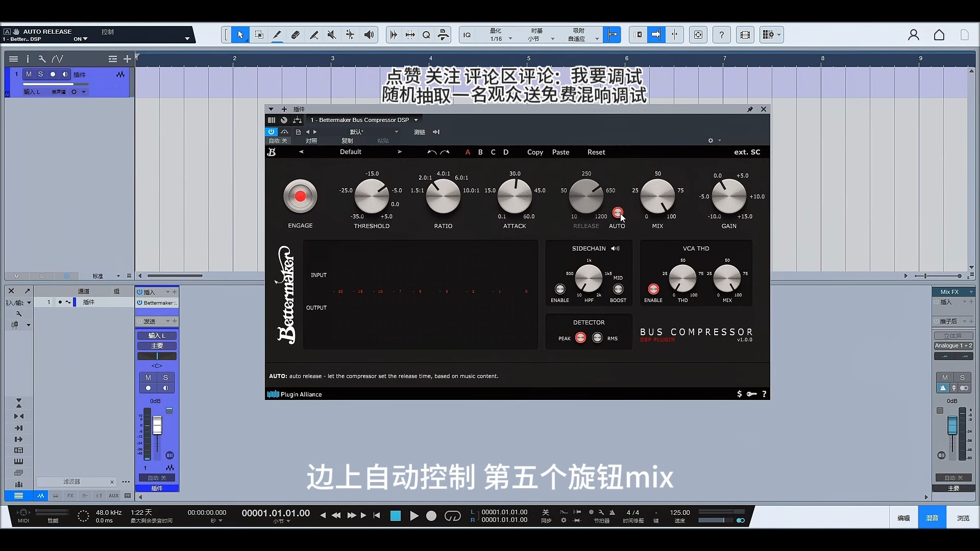980x551 pixels.
Task: Select the Range tool
Action: tap(259, 35)
